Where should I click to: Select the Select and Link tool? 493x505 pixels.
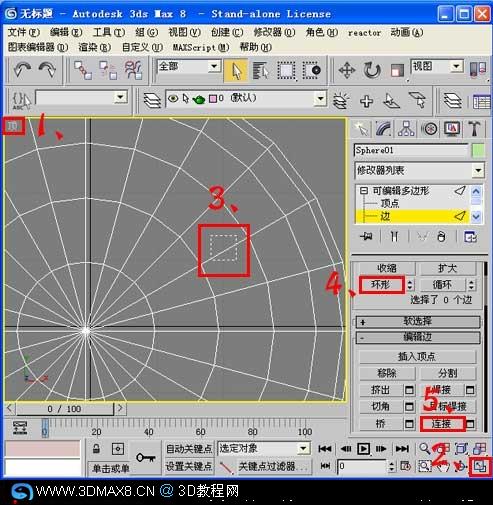83,70
